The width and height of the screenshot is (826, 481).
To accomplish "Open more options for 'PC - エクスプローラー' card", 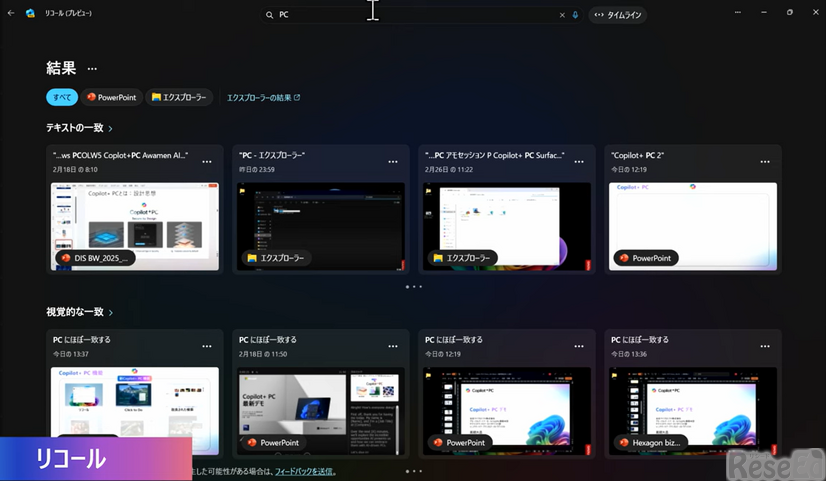I will tap(393, 161).
